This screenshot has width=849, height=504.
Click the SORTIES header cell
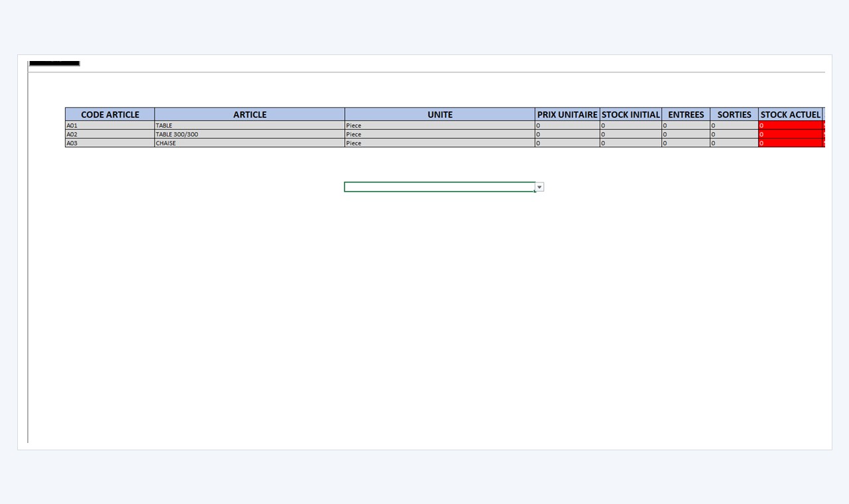pos(734,115)
